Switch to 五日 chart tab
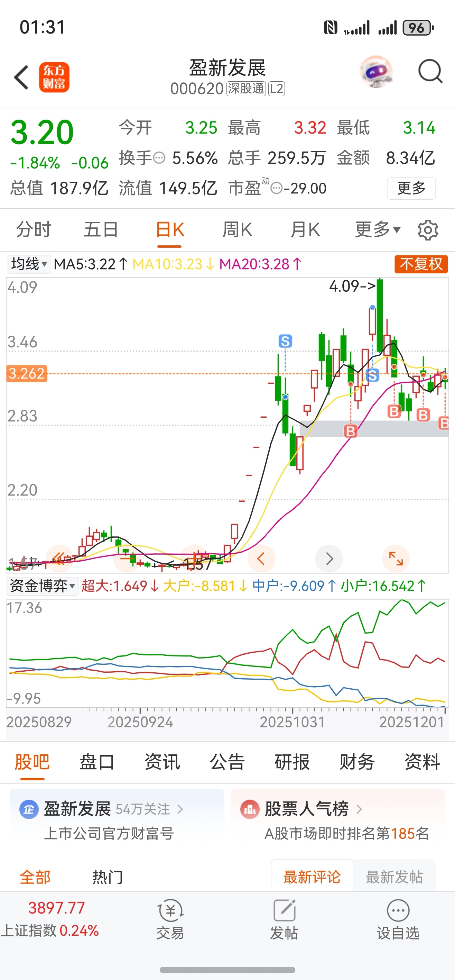This screenshot has width=455, height=980. coord(101,230)
